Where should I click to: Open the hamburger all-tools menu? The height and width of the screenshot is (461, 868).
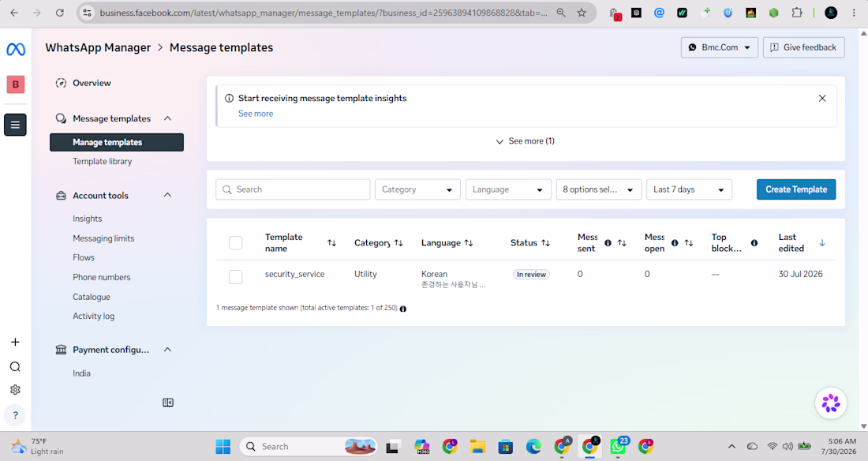click(16, 125)
